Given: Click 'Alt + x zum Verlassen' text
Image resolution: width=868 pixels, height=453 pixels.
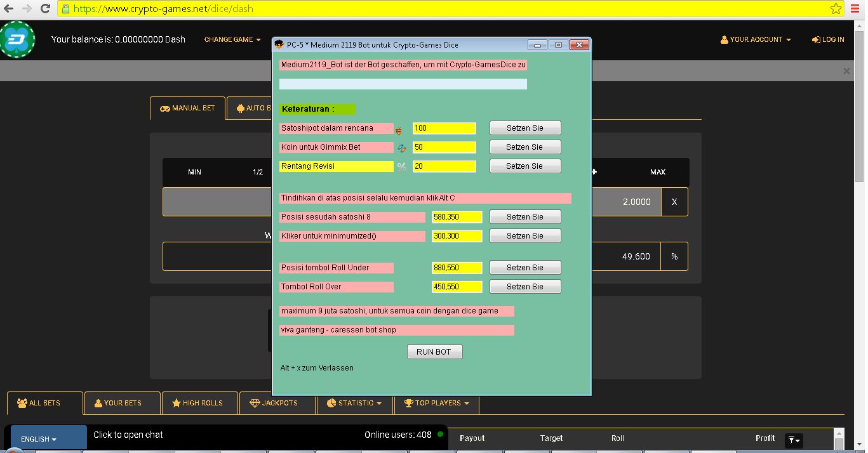Looking at the screenshot, I should pos(317,368).
